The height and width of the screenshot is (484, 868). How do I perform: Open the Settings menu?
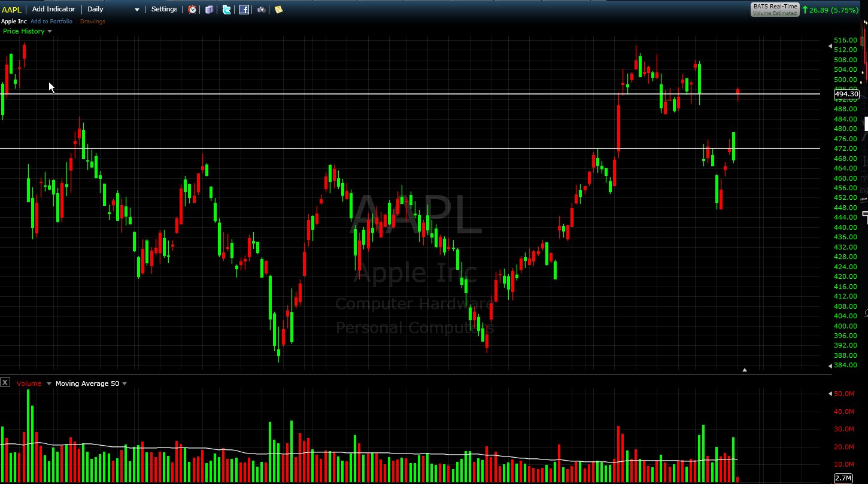[x=165, y=9]
